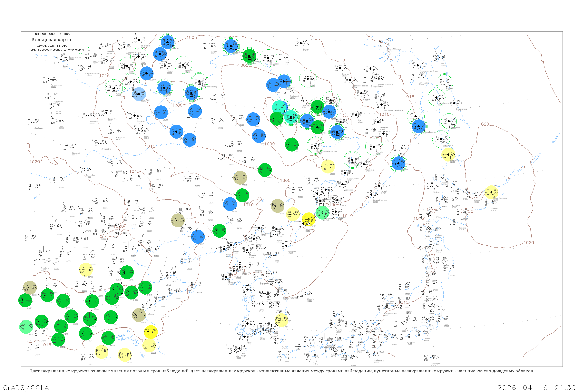
Task: Click the 1015 isobar label near Красный Чикой
Action: point(104,76)
